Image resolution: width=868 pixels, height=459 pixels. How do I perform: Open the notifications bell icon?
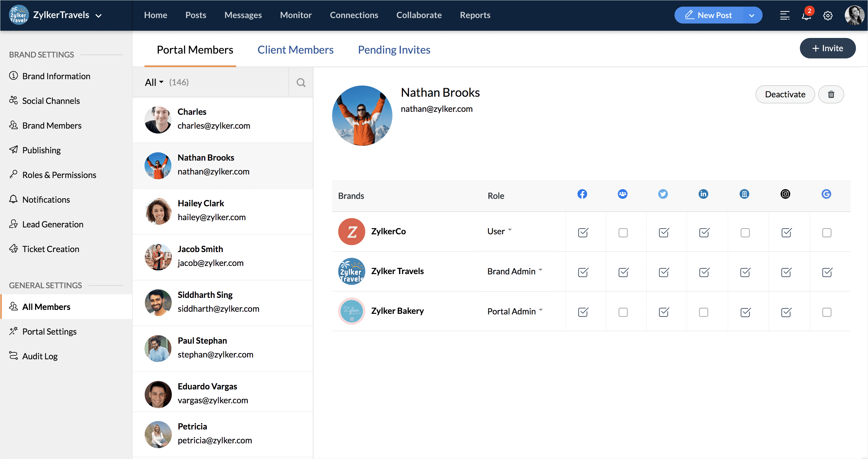click(806, 15)
